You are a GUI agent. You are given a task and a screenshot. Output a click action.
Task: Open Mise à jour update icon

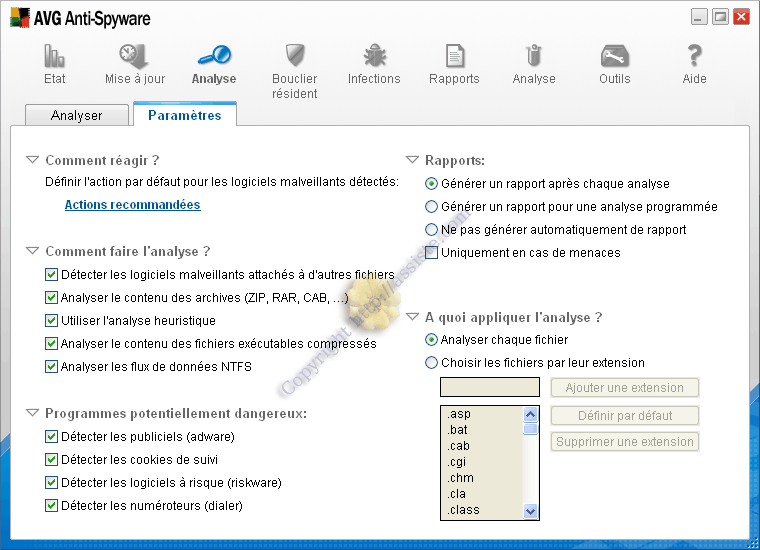[x=134, y=56]
